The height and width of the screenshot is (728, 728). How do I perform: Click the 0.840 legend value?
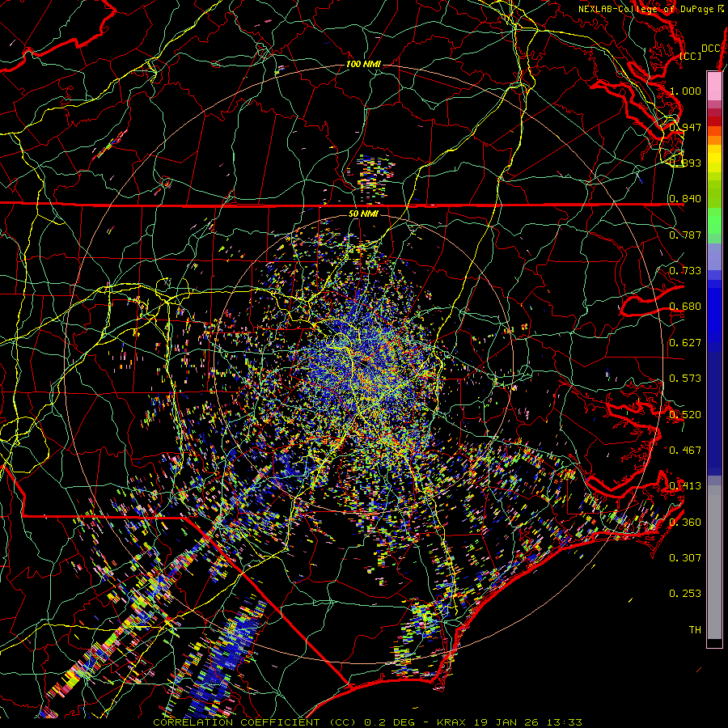[685, 199]
